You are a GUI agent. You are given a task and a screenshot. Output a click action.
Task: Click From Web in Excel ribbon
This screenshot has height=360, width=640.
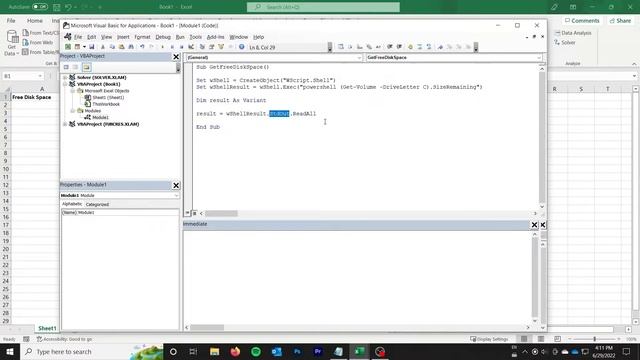pos(38,42)
